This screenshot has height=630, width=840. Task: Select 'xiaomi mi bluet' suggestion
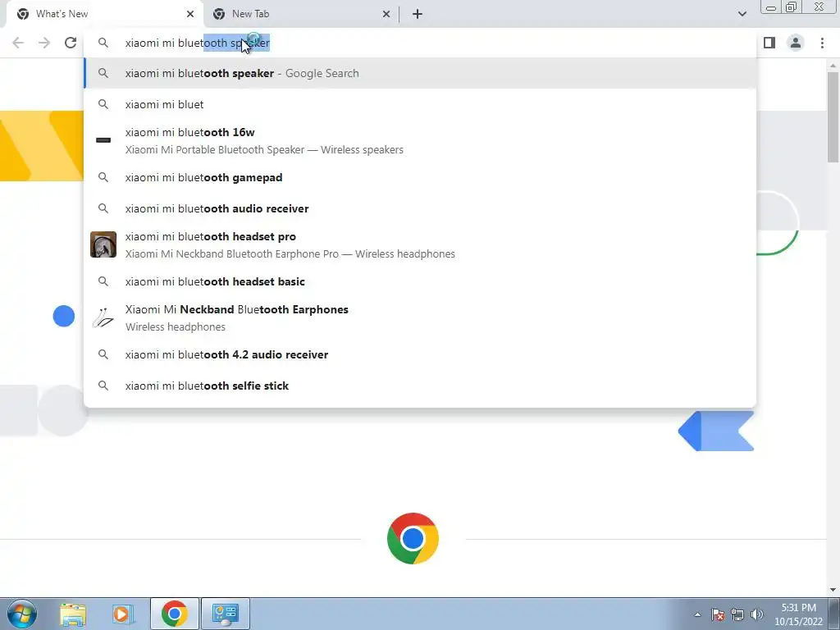coord(421,104)
